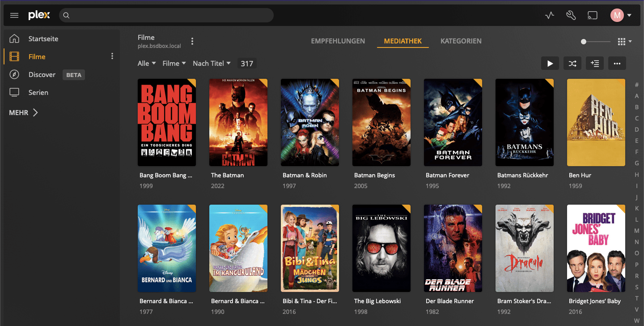Play all movies with the play button

(x=550, y=64)
